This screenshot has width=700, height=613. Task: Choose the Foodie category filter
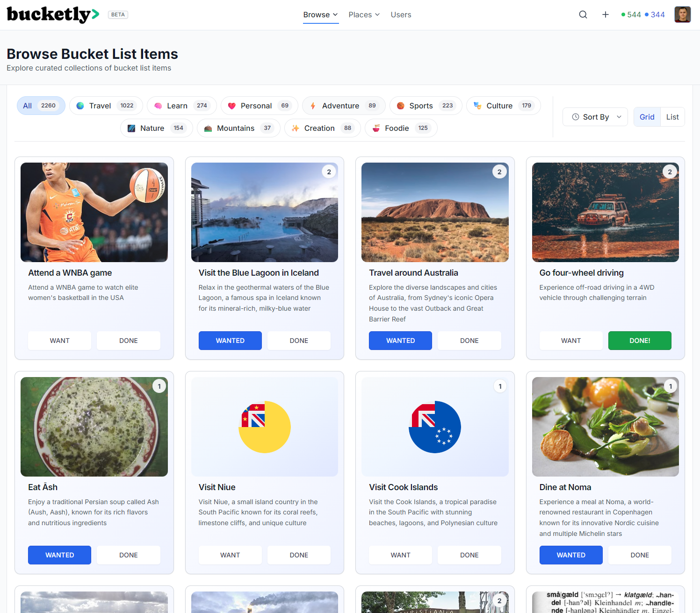[x=401, y=128]
